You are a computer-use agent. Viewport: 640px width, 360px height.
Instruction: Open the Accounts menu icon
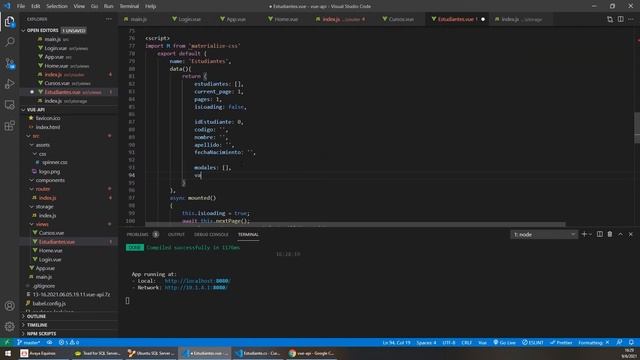click(x=9, y=306)
